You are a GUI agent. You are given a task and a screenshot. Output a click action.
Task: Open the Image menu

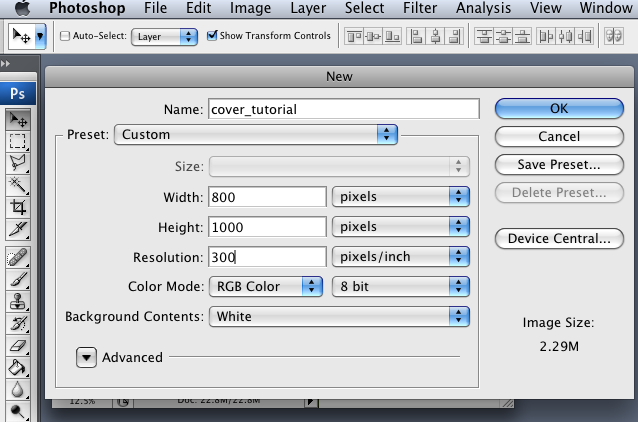pyautogui.click(x=250, y=8)
